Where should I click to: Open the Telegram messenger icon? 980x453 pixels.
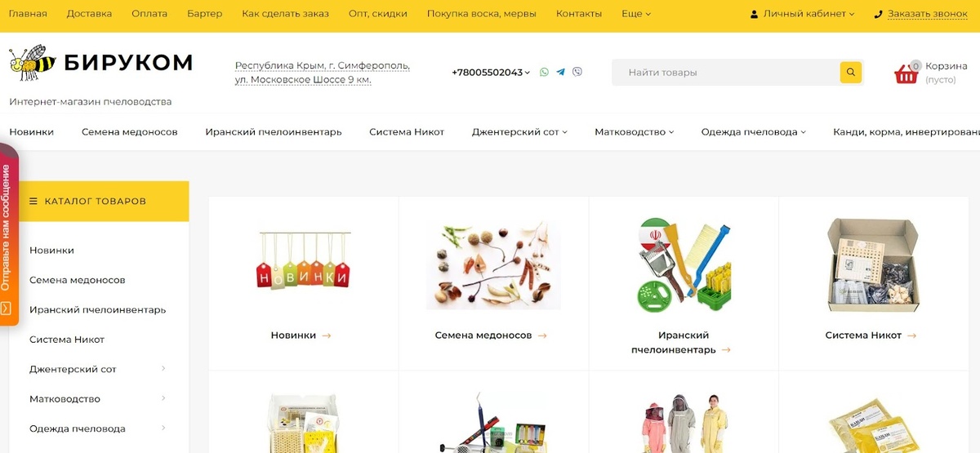(x=561, y=72)
